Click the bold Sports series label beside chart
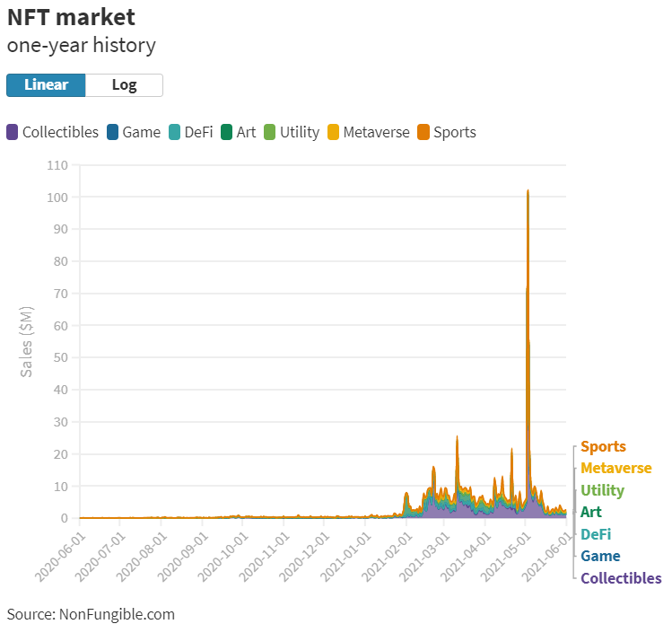Viewport: 672px width, 624px height. pos(603,446)
